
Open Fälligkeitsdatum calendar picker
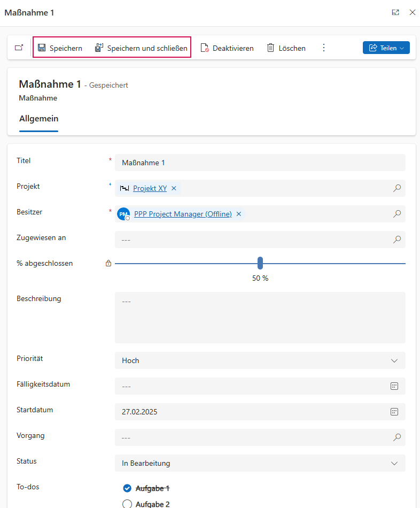394,386
